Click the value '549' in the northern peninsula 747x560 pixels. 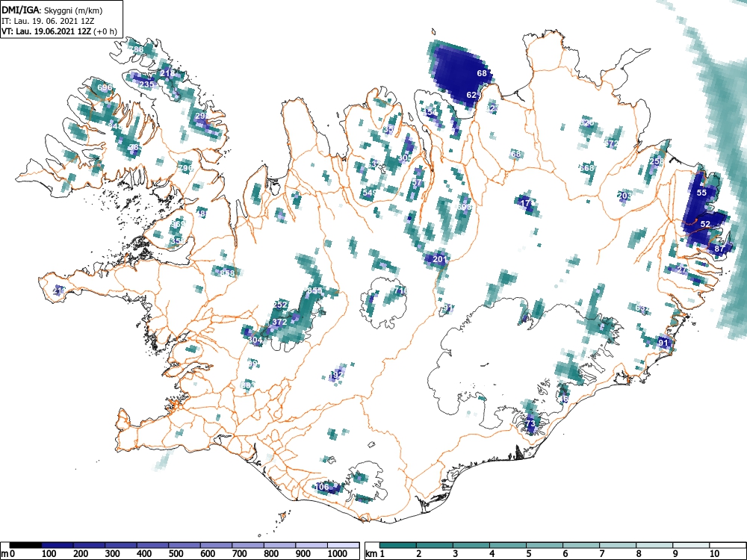pyautogui.click(x=369, y=193)
